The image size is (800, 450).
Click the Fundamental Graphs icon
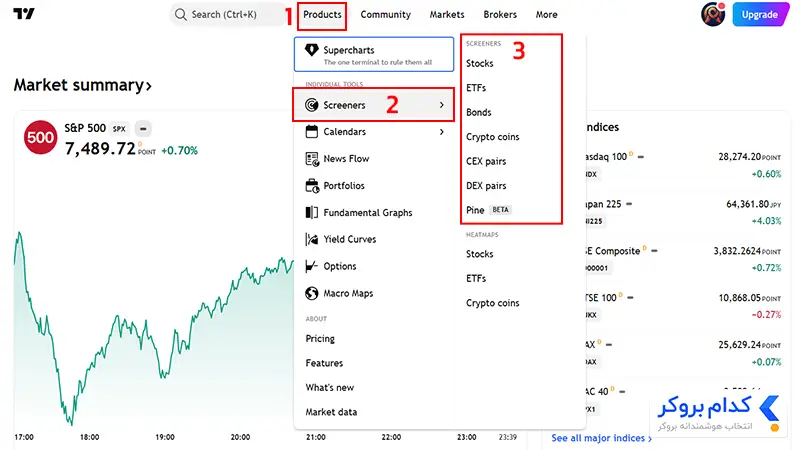coord(311,212)
